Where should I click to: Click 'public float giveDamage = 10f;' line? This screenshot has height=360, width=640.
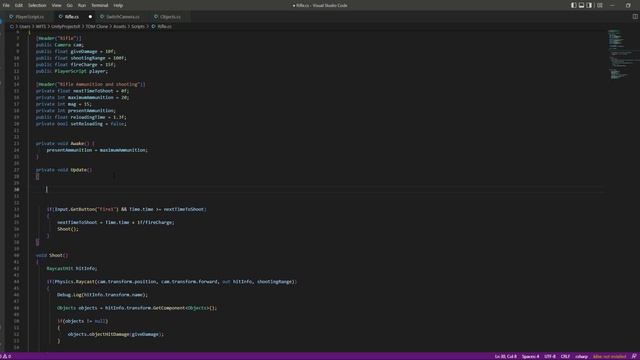tap(76, 51)
